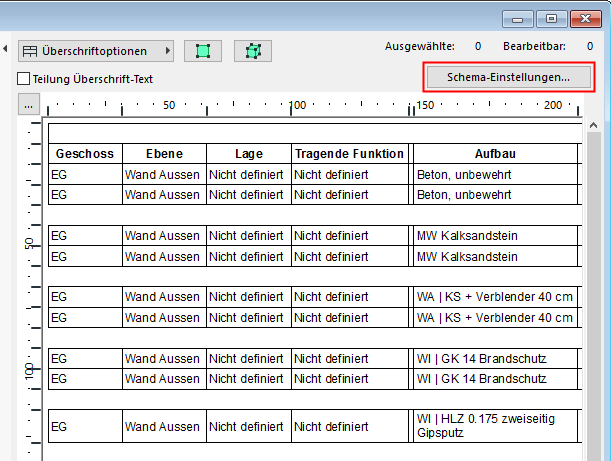
Task: Click the ellipsis button beside the ruler
Action: click(28, 104)
